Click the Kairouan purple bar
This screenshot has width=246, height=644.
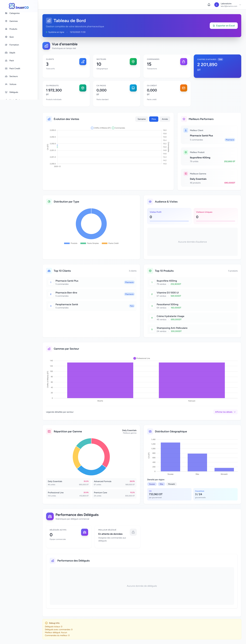tap(192, 380)
